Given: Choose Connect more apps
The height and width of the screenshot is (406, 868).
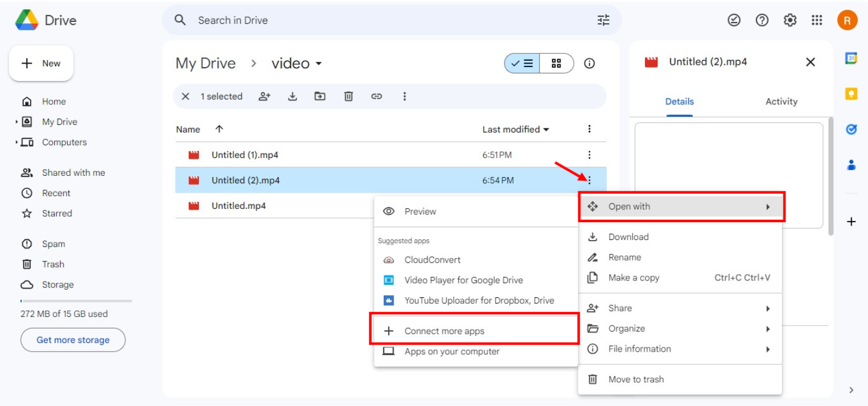Looking at the screenshot, I should tap(476, 331).
